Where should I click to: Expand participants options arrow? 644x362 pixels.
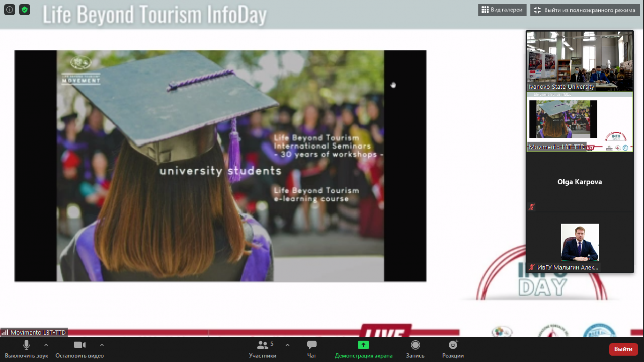(x=287, y=345)
